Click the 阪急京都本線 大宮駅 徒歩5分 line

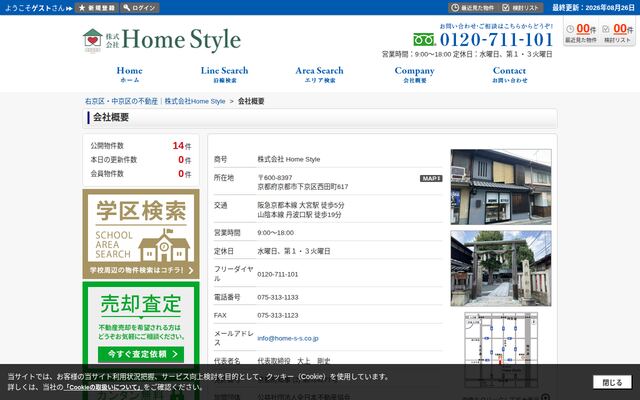click(300, 205)
